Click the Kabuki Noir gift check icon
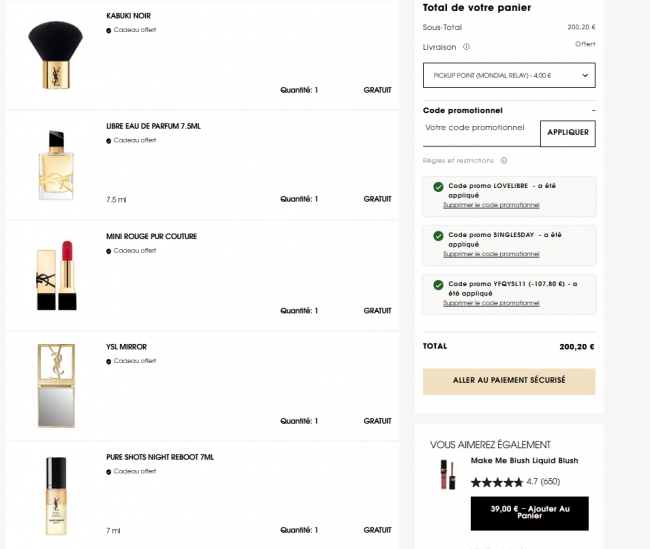650x549 pixels. [x=109, y=30]
